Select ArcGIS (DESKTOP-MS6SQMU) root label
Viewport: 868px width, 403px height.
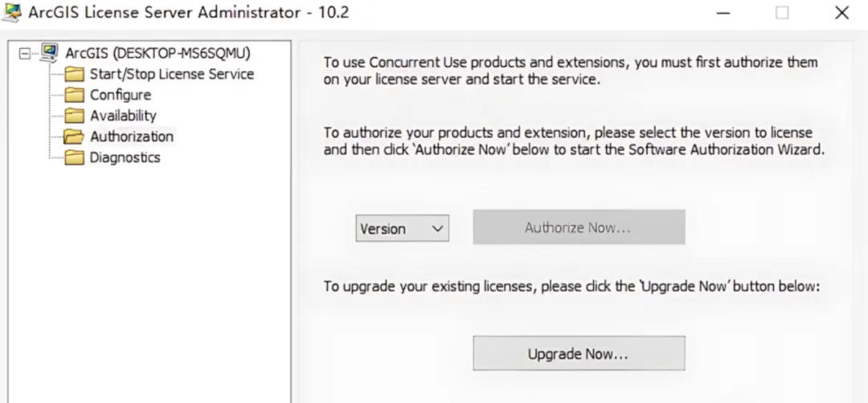click(158, 53)
